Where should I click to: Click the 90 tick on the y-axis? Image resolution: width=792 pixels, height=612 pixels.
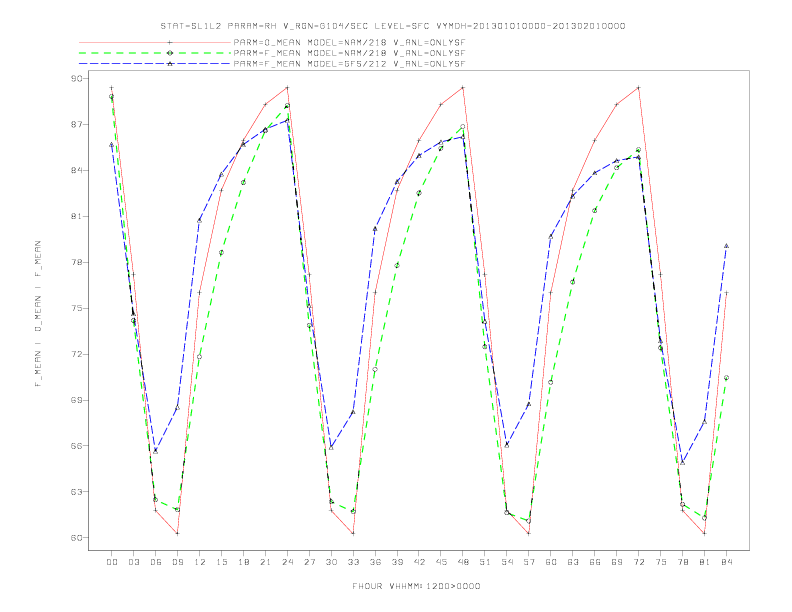[x=77, y=78]
